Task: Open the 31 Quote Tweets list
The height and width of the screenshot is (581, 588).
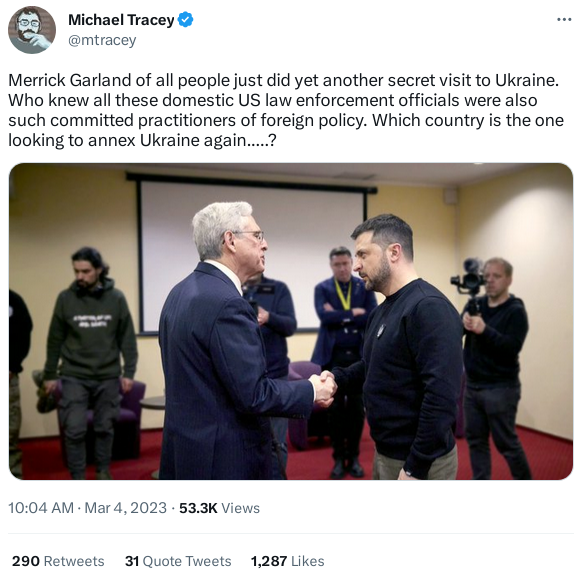Action: point(178,561)
